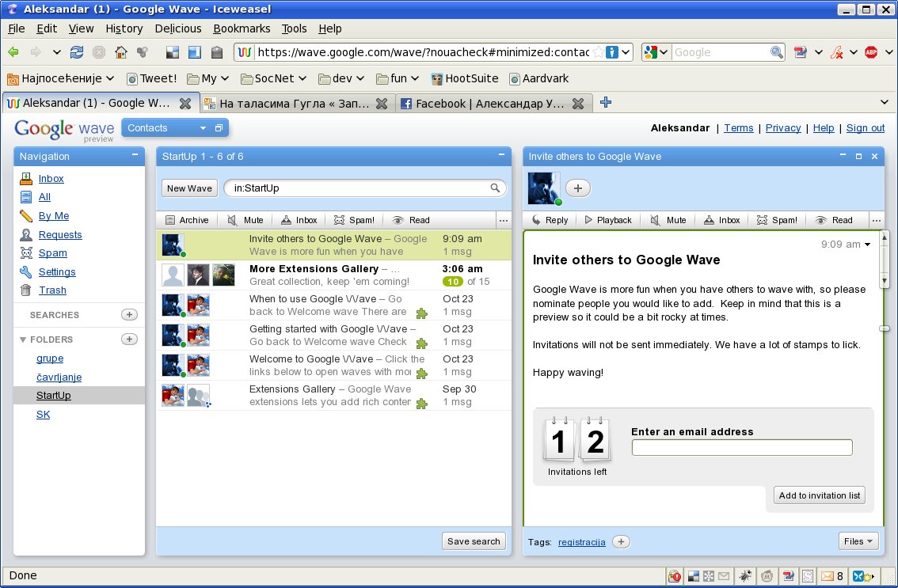The height and width of the screenshot is (588, 898).
Task: Open the Files dropdown
Action: [x=858, y=541]
